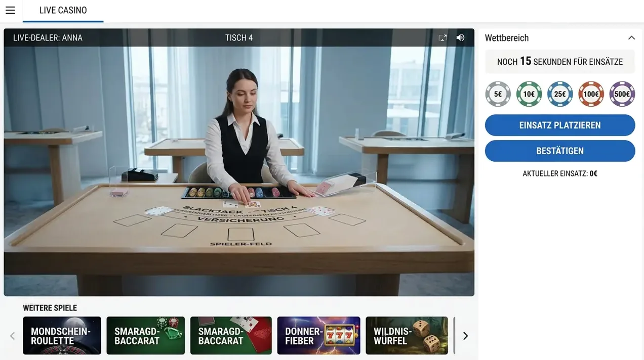Select the green 10€ chip

tap(529, 94)
